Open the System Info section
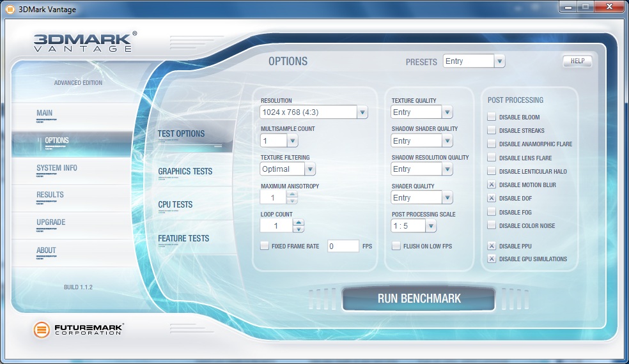 [57, 168]
